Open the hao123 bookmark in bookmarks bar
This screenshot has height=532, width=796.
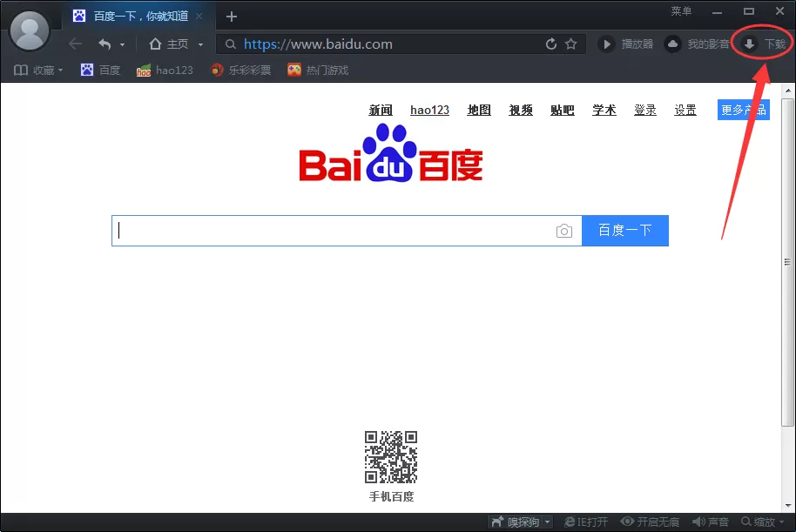click(165, 70)
